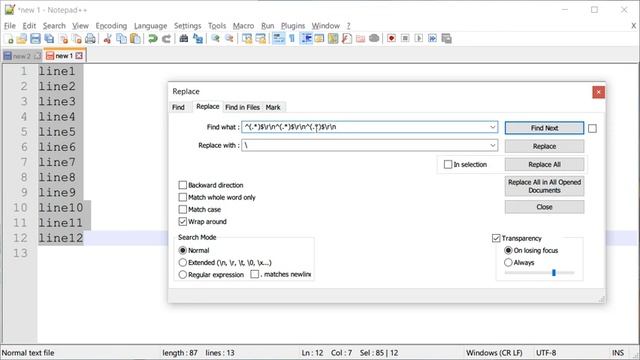
Task: Open the Function List toolbar icon
Action: pyautogui.click(x=347, y=39)
